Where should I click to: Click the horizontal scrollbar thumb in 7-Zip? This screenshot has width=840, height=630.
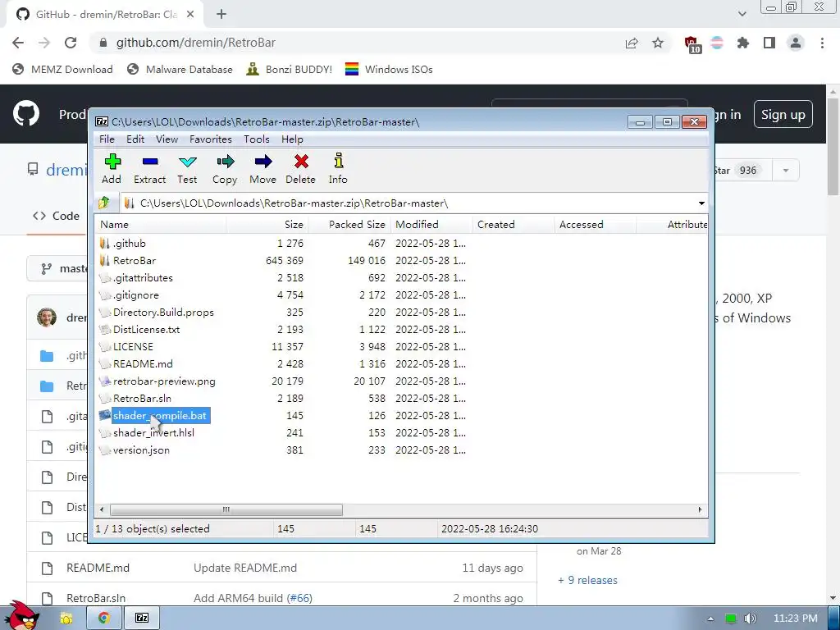click(226, 509)
